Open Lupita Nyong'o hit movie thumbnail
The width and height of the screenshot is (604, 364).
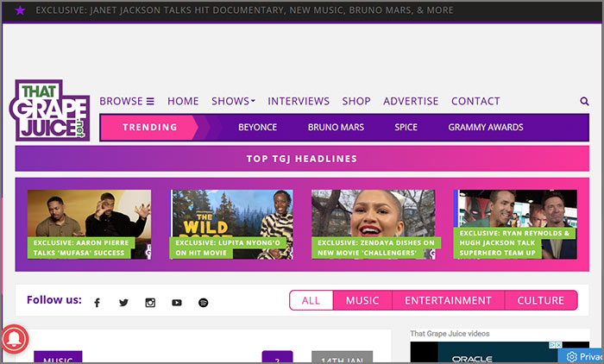pyautogui.click(x=231, y=224)
